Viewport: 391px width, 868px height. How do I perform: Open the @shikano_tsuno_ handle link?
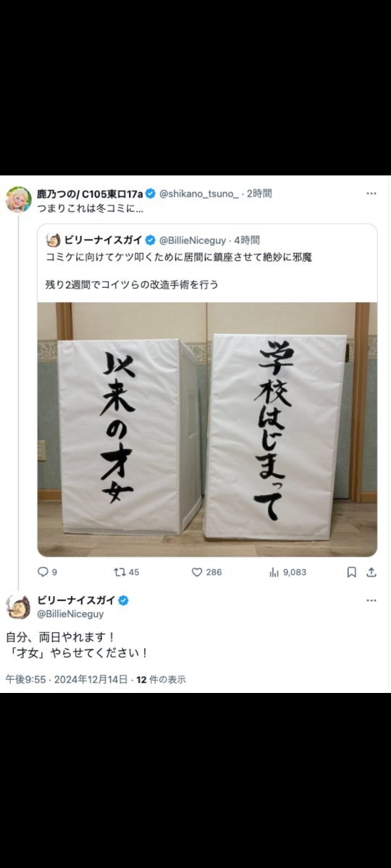pyautogui.click(x=198, y=193)
